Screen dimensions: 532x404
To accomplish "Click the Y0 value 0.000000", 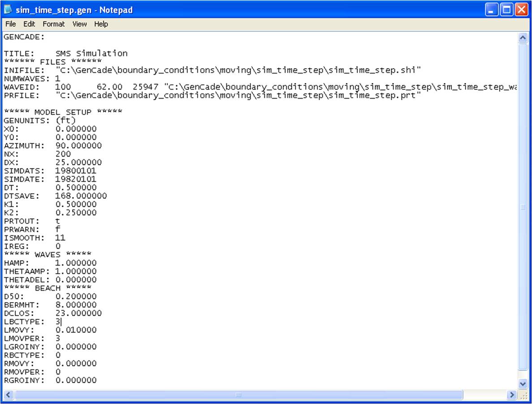I will click(76, 137).
